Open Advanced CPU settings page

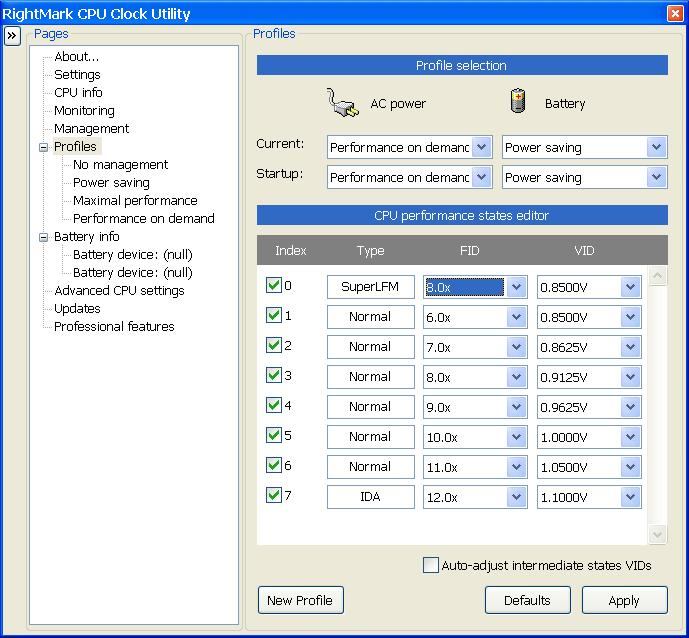coord(119,290)
